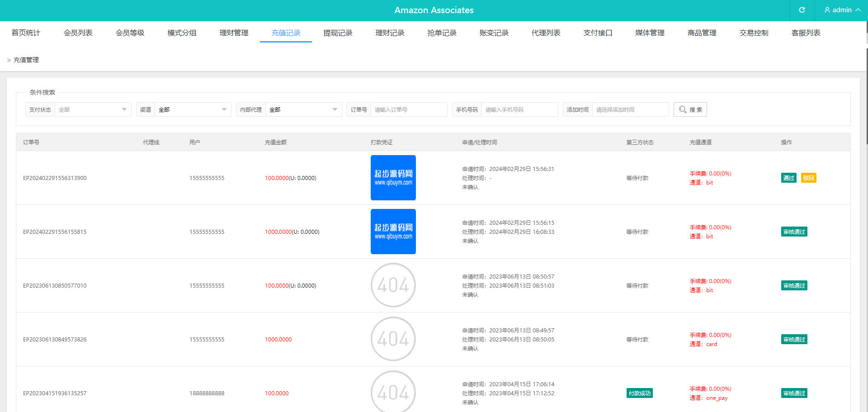Go to 首页统计 tab

26,33
